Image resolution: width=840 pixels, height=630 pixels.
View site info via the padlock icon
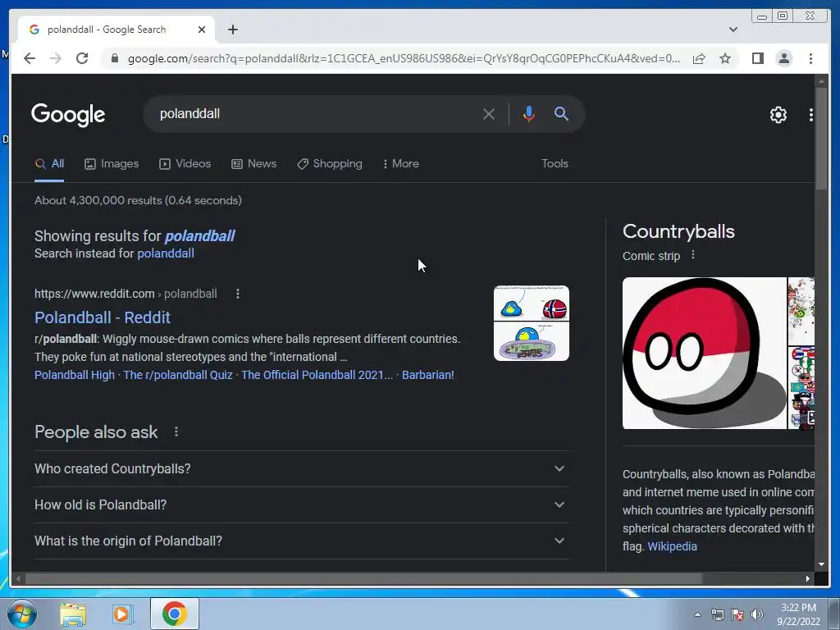click(x=114, y=58)
